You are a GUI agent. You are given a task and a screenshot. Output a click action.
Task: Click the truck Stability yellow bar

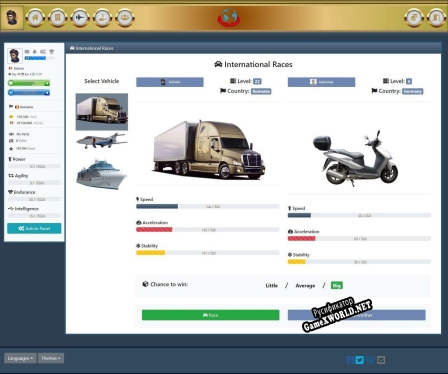(208, 253)
